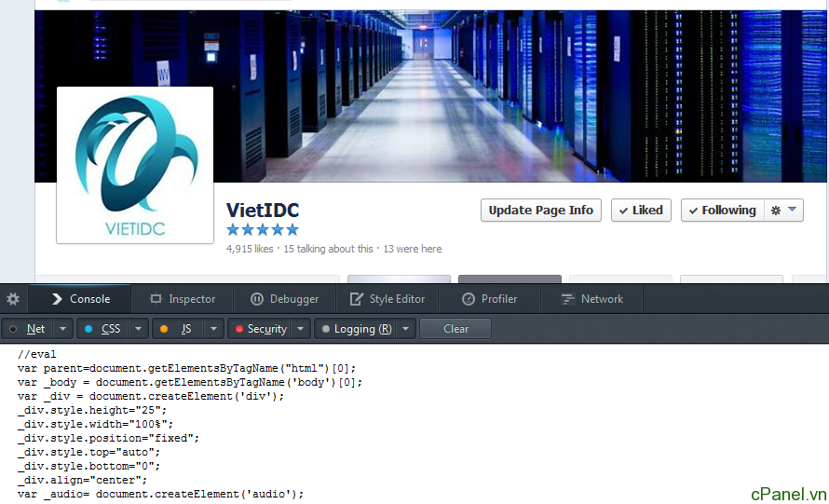Click the _div.style.bottom="0" line

coord(88,467)
